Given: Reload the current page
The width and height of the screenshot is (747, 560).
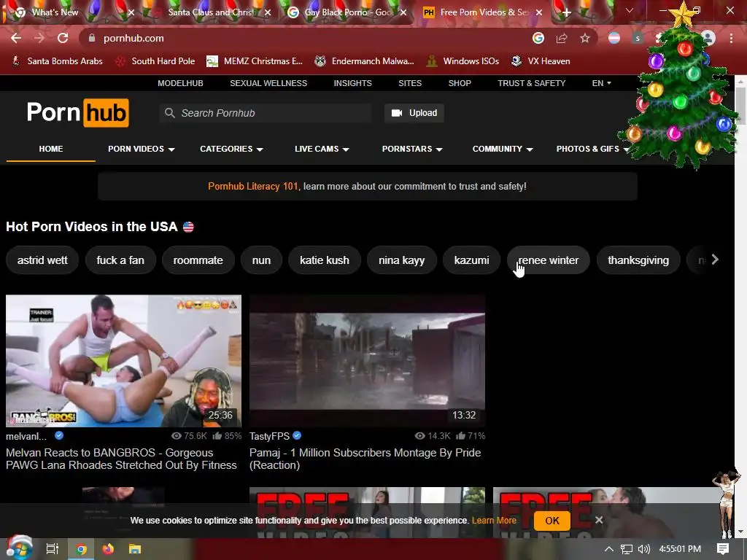Looking at the screenshot, I should click(63, 38).
